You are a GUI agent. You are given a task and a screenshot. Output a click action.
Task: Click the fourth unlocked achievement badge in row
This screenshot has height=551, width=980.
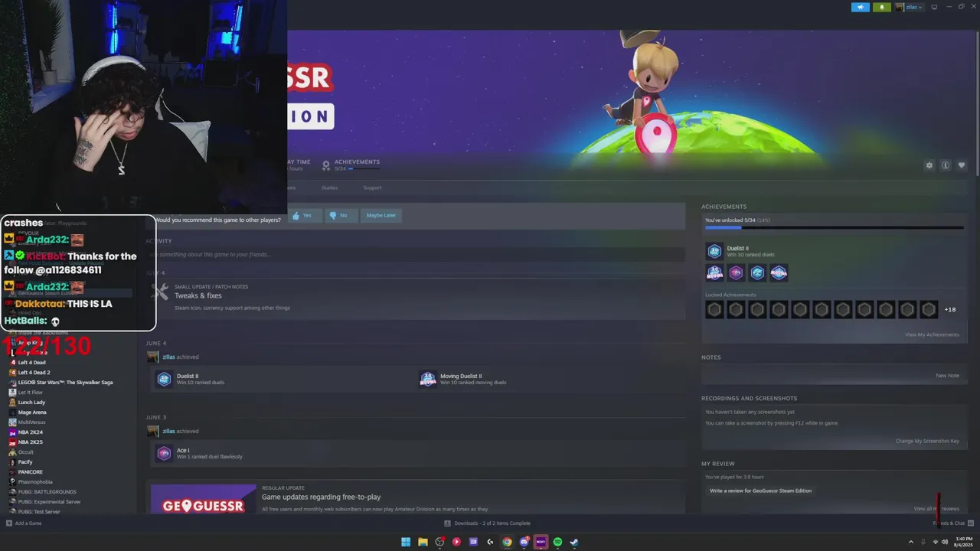click(x=779, y=272)
